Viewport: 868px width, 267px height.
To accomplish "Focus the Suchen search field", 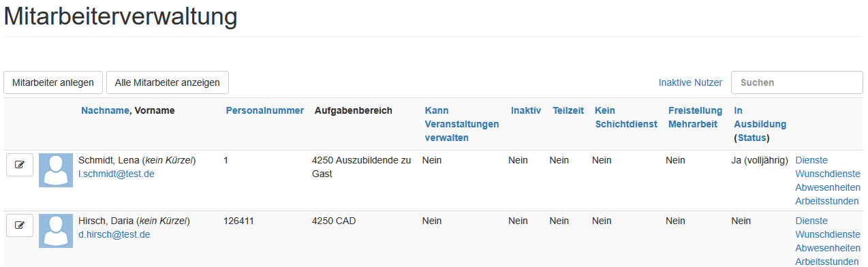I will coord(797,82).
